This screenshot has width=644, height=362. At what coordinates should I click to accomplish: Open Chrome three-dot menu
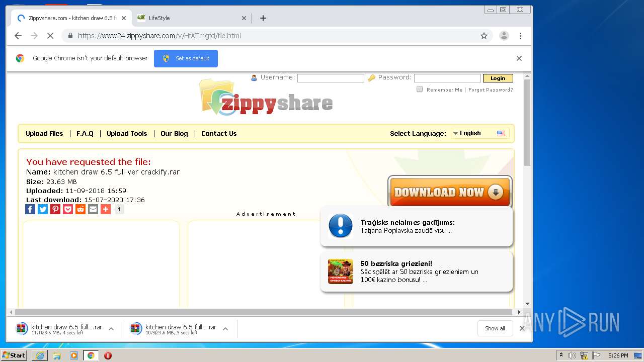point(520,36)
